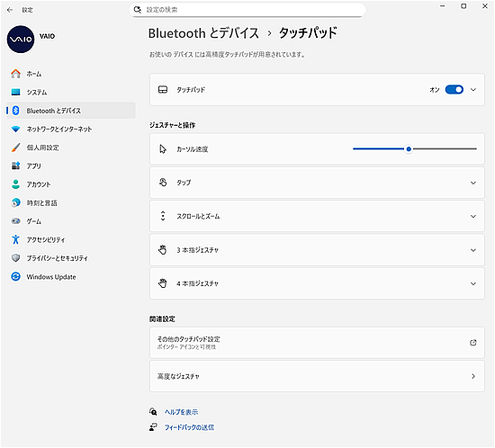Screen dimensions: 495x448
Task: Open the ヘルプを表示 link
Action: (181, 412)
